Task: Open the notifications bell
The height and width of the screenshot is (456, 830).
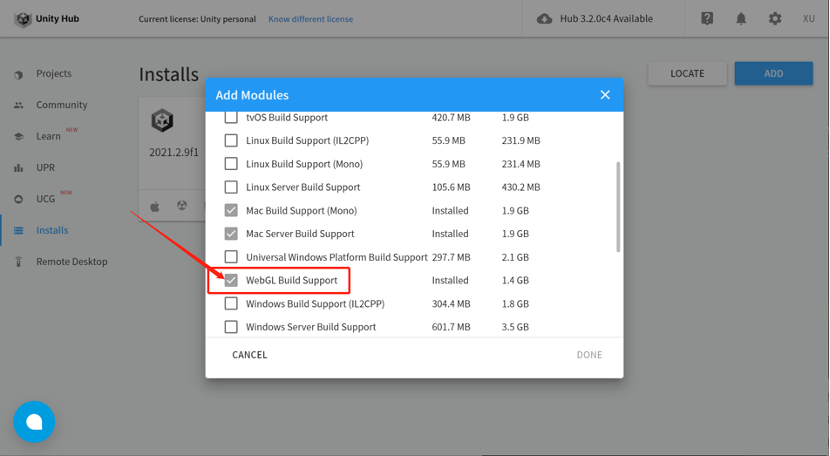Action: point(741,18)
